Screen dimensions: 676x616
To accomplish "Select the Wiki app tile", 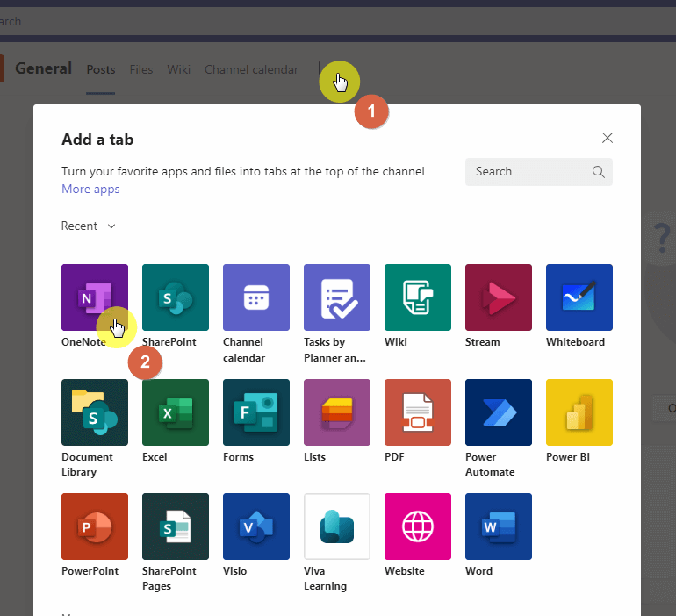I will [x=418, y=297].
